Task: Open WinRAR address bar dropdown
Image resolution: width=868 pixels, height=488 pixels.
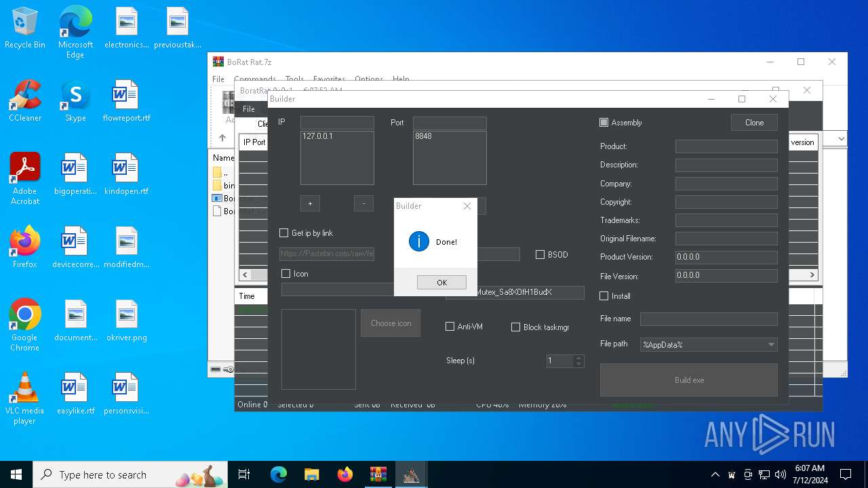Action: [x=841, y=138]
